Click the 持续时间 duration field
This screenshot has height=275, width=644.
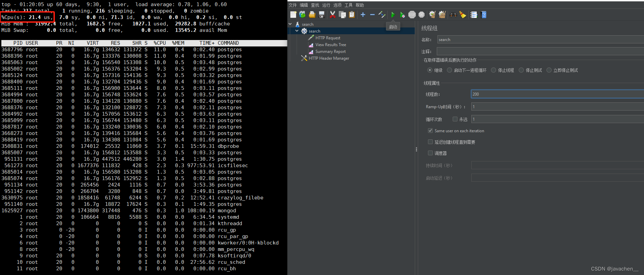[x=557, y=165]
